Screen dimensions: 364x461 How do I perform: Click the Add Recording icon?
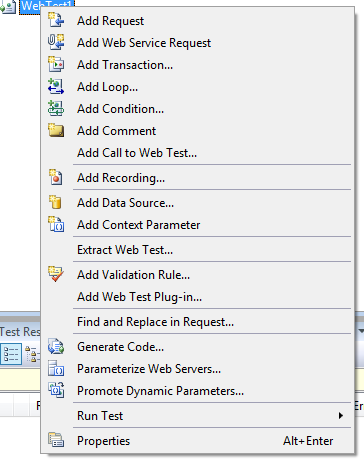point(56,177)
